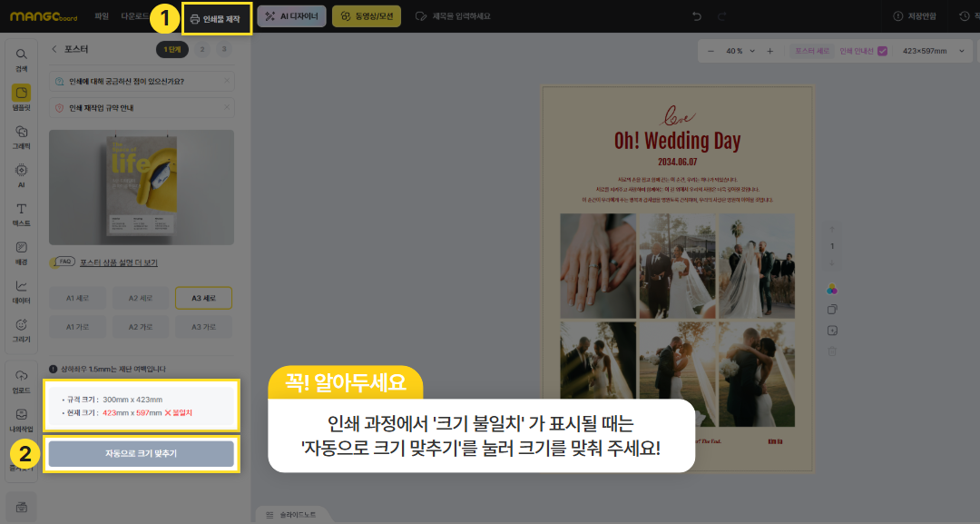980x524 pixels.
Task: Open the 업로드 (upload) sidebar panel
Action: (21, 382)
